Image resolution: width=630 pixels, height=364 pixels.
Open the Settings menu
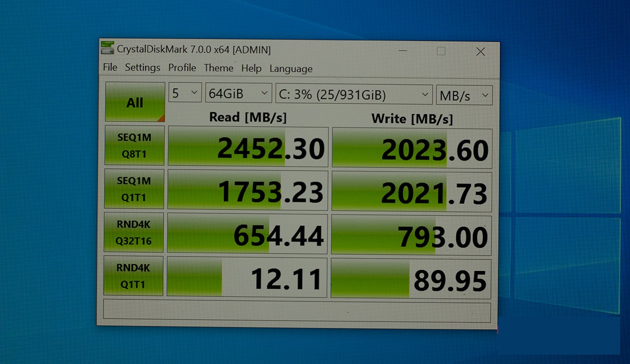143,67
